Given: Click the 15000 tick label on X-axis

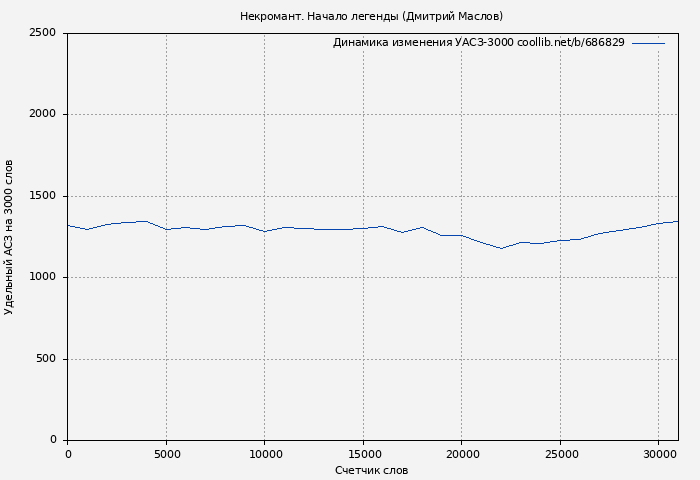Looking at the screenshot, I should click(x=363, y=455).
